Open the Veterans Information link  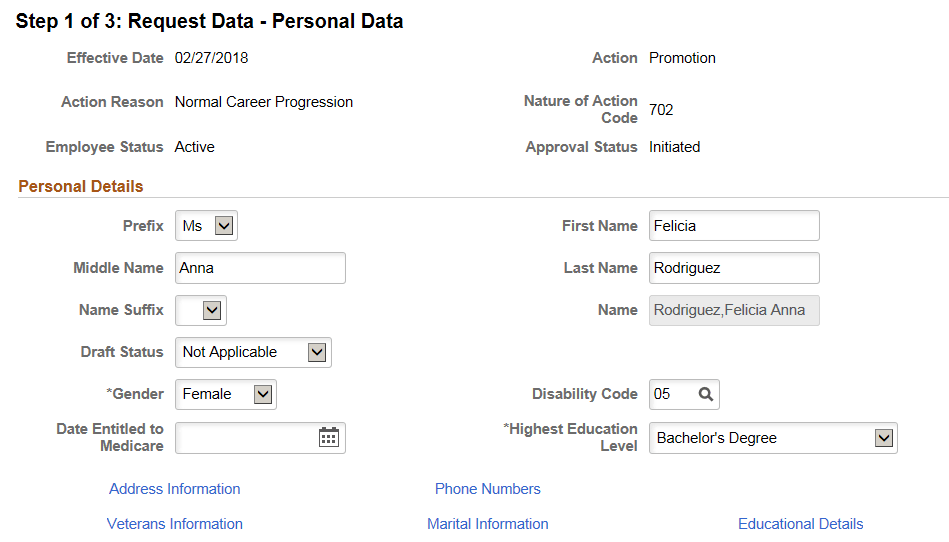pos(174,524)
